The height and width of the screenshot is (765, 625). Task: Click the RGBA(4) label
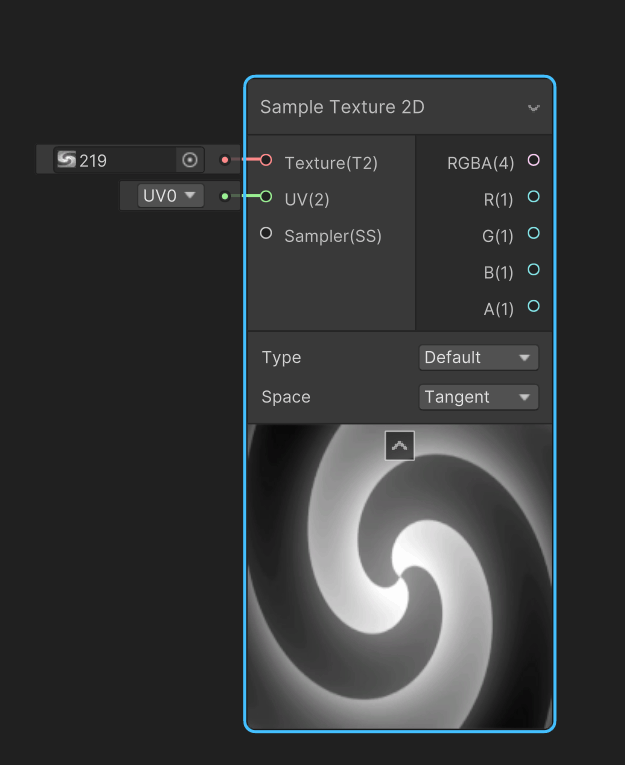tap(481, 163)
